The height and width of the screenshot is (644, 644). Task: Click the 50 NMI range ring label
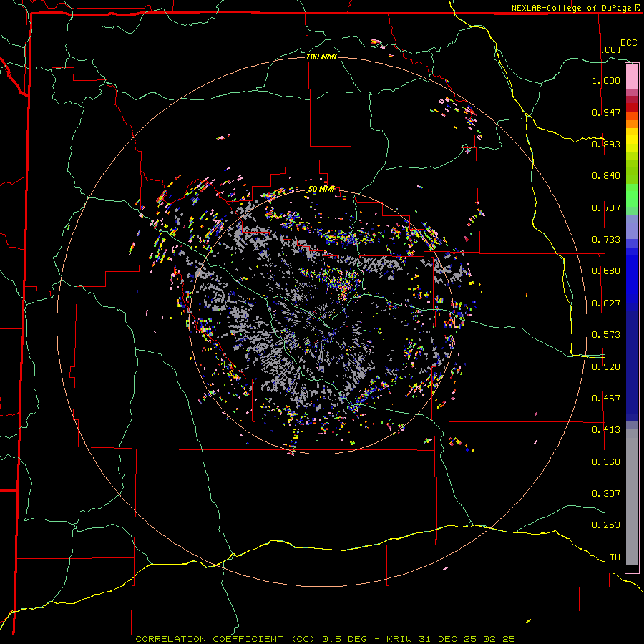pos(321,190)
